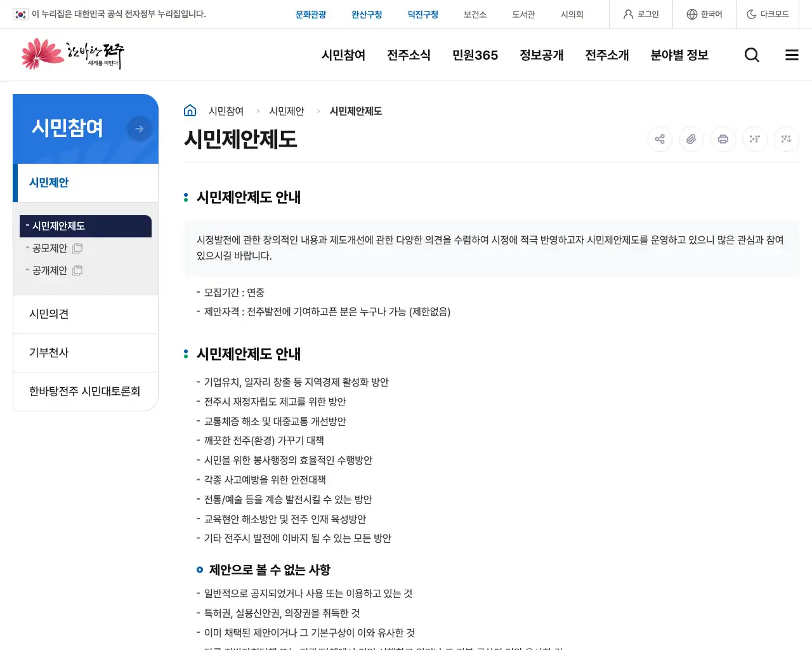
Task: Click 시민제안 breadcrumb link
Action: pos(286,111)
